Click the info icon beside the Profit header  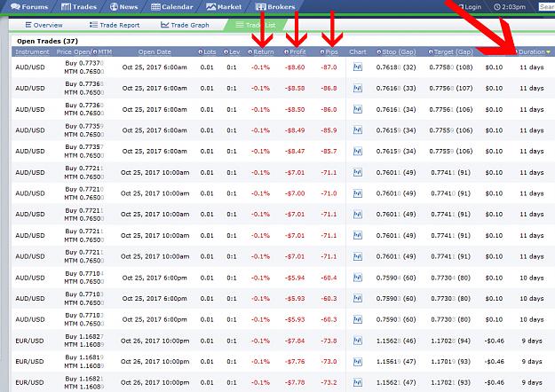pos(286,52)
